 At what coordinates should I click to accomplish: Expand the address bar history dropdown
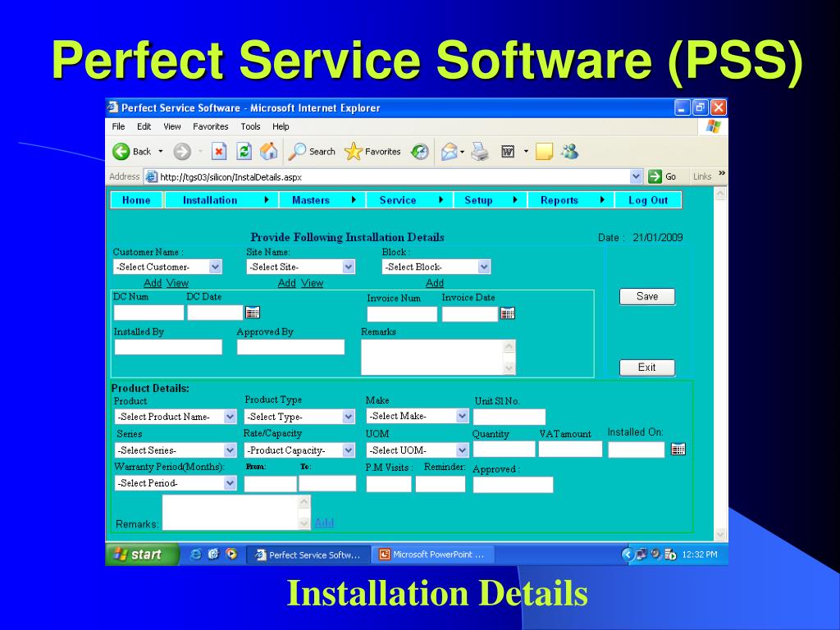pos(636,176)
